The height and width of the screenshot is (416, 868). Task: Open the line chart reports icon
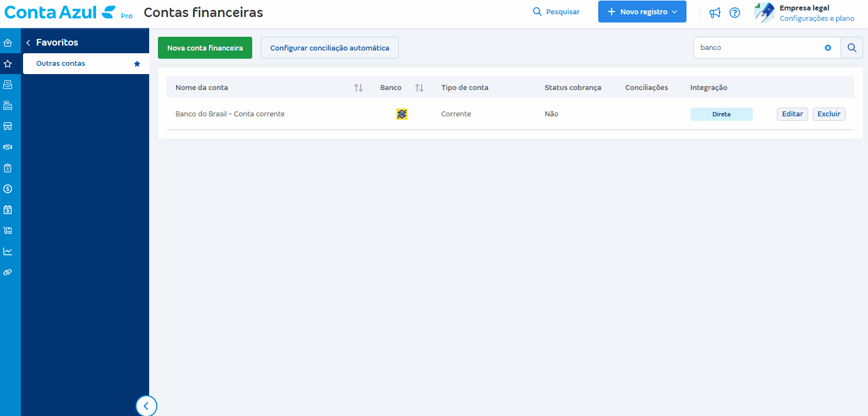[x=8, y=251]
